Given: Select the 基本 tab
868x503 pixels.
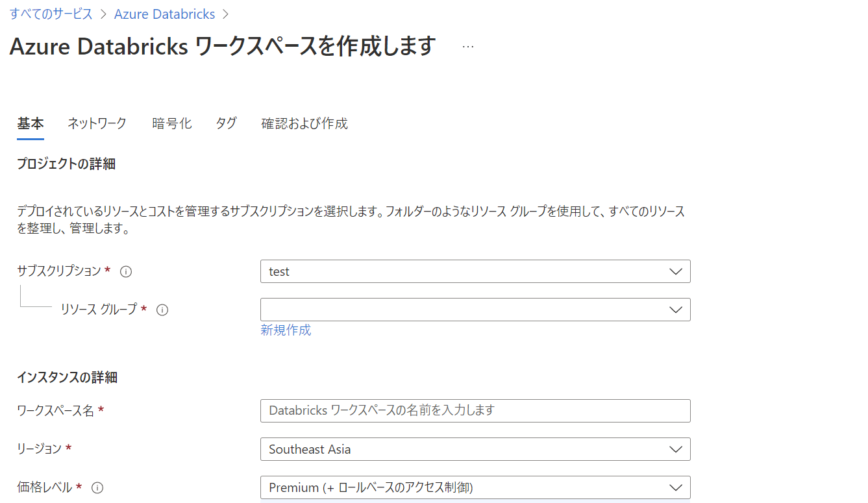Looking at the screenshot, I should coord(31,123).
